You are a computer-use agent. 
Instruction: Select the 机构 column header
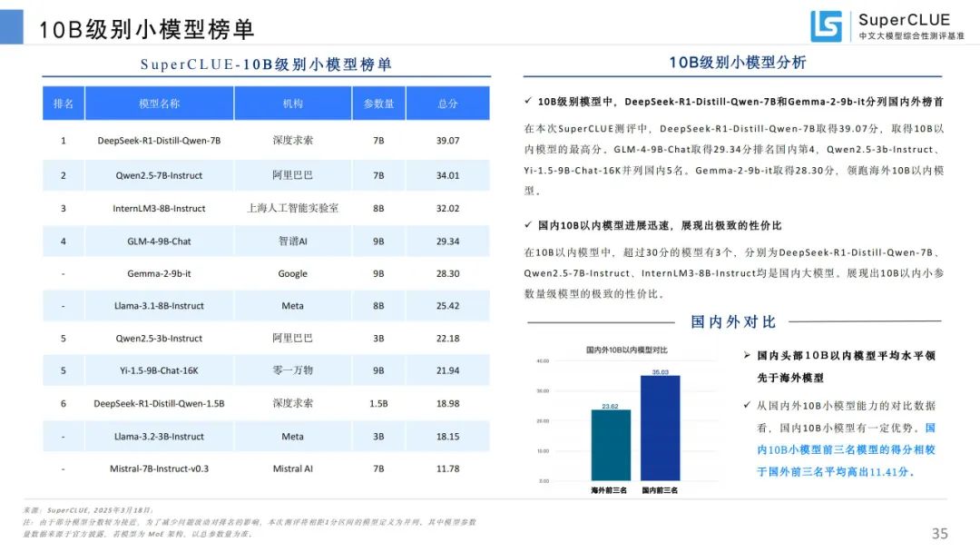(292, 103)
